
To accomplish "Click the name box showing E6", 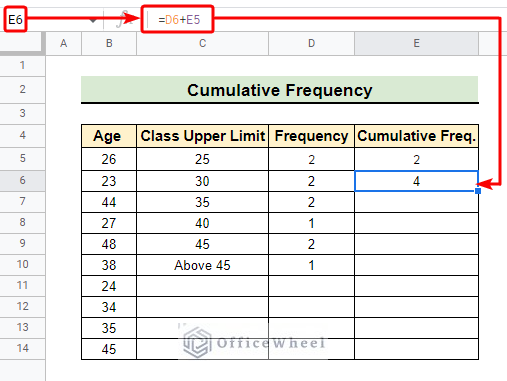I will 15,20.
